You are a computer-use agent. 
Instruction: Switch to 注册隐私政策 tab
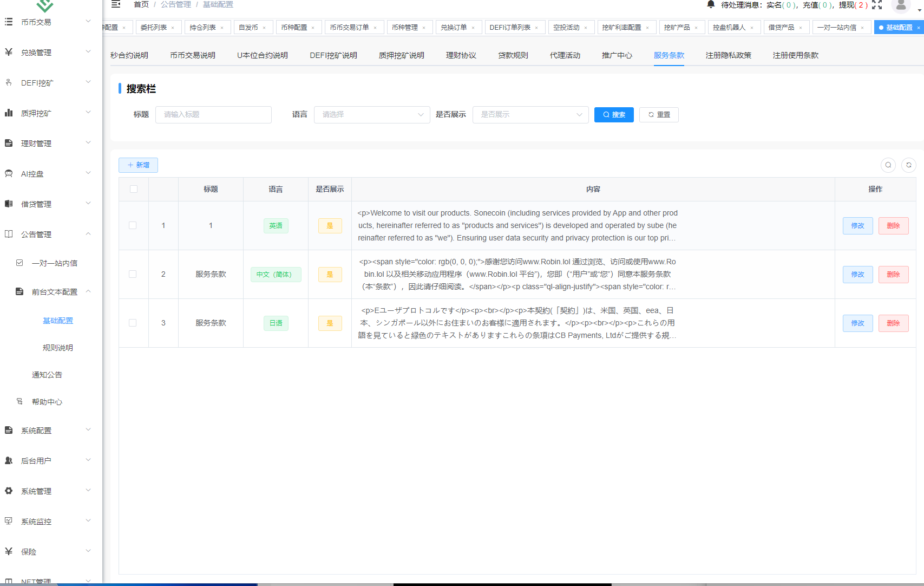point(729,55)
